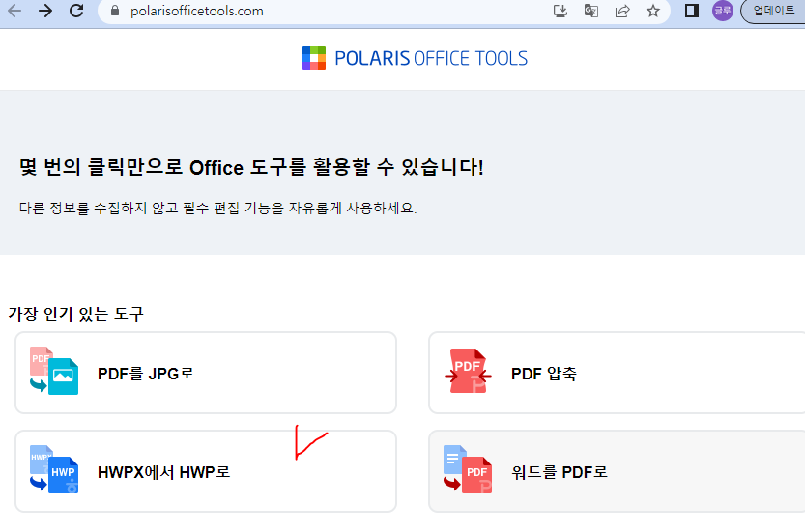Click the POLARIS OFFICE TOOLS title text

tap(431, 59)
